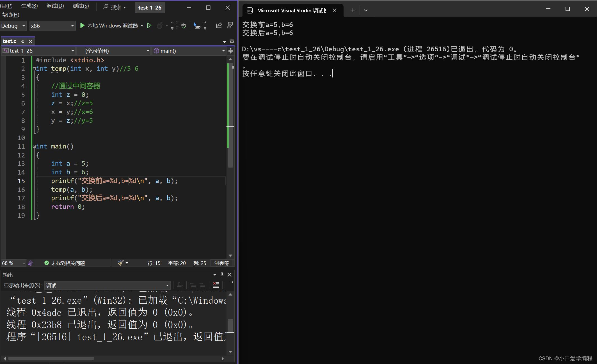Expand the Debug configuration dropdown

click(x=24, y=26)
